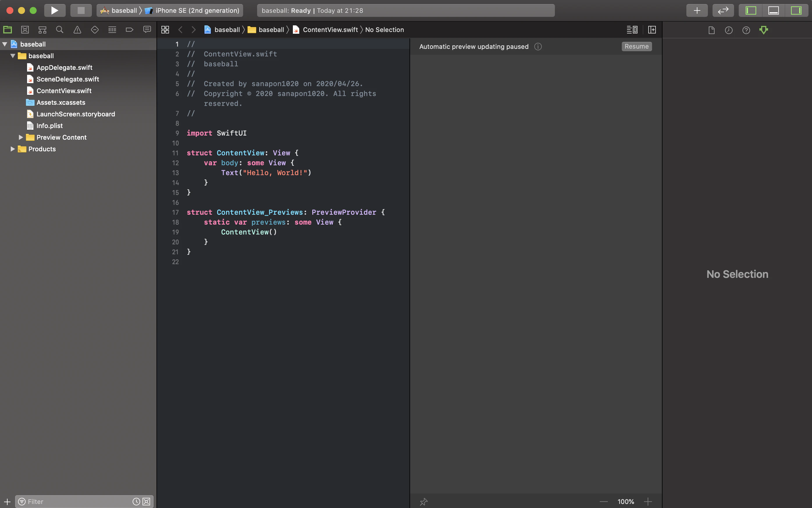Click the Run (play) button
812x508 pixels.
coord(55,10)
